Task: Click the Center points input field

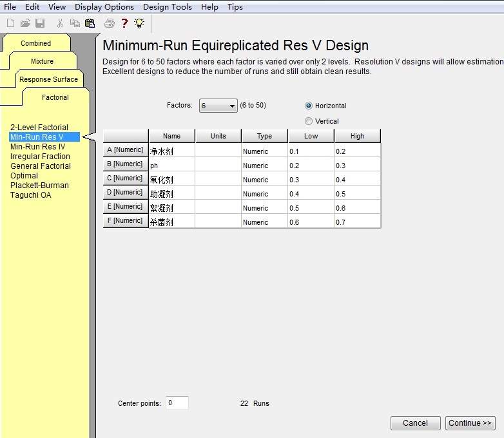Action: point(177,403)
